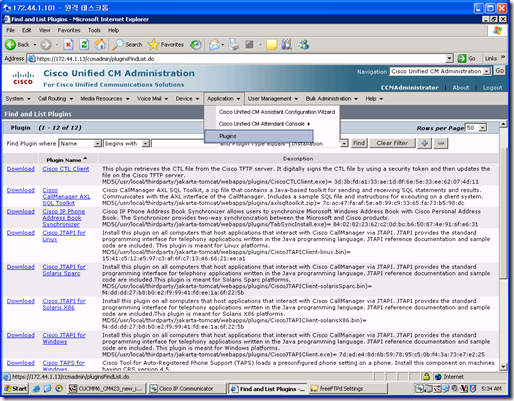The height and width of the screenshot is (401, 514).
Task: Open the Call Routing menu
Action: (x=55, y=99)
